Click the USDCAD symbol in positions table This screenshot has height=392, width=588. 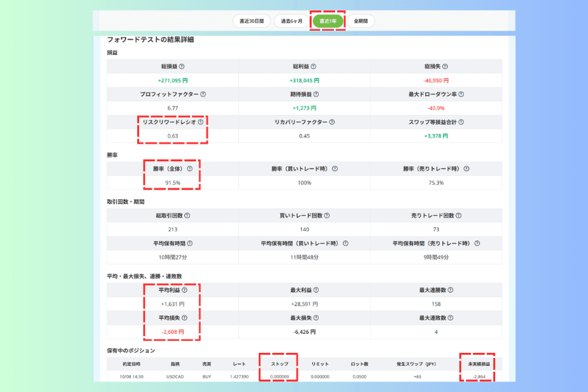(175, 376)
